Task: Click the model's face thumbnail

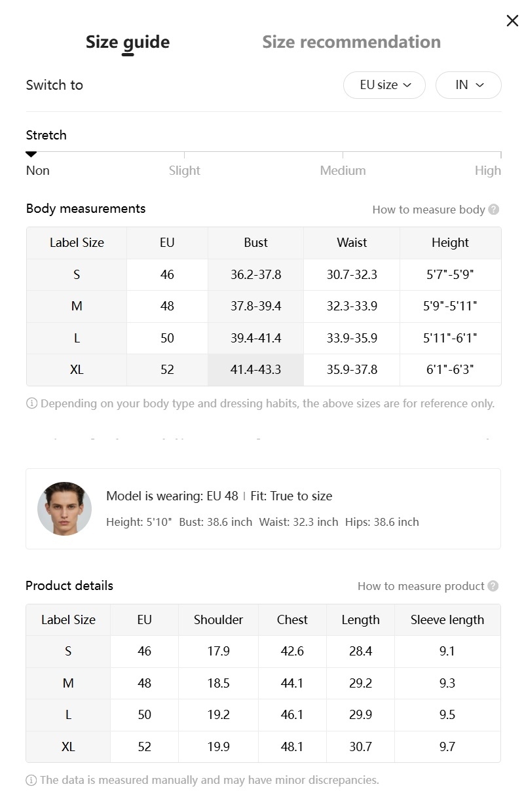Action: point(64,509)
